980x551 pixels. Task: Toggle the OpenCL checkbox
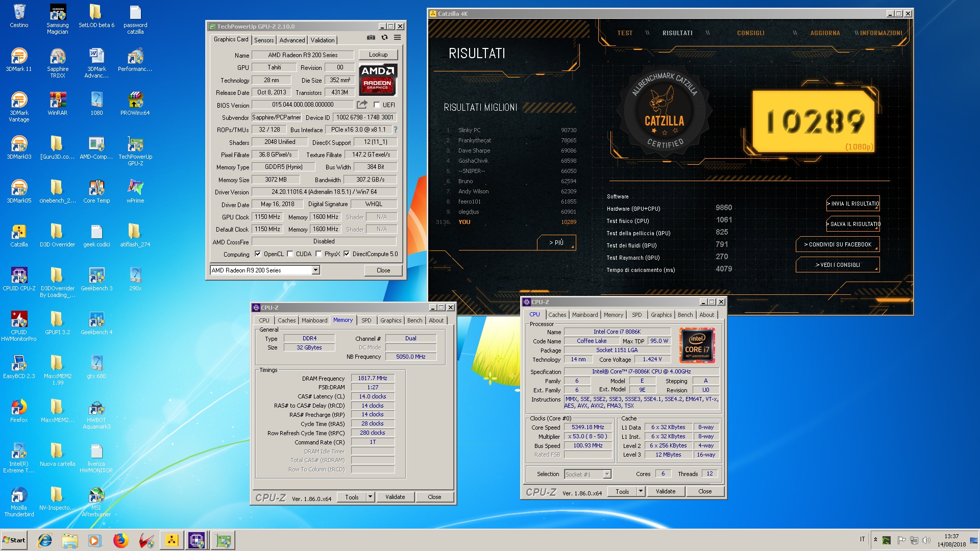tap(258, 254)
